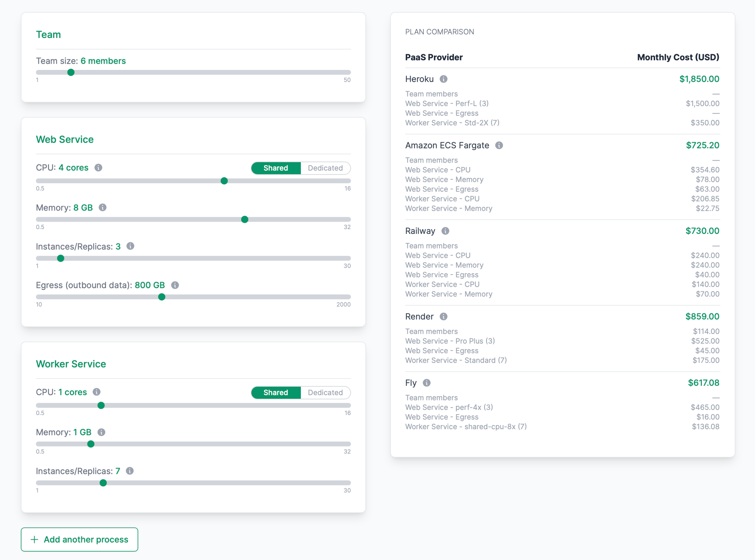Click Amazon ECS Fargate total $725.20
The image size is (755, 560).
coord(702,145)
